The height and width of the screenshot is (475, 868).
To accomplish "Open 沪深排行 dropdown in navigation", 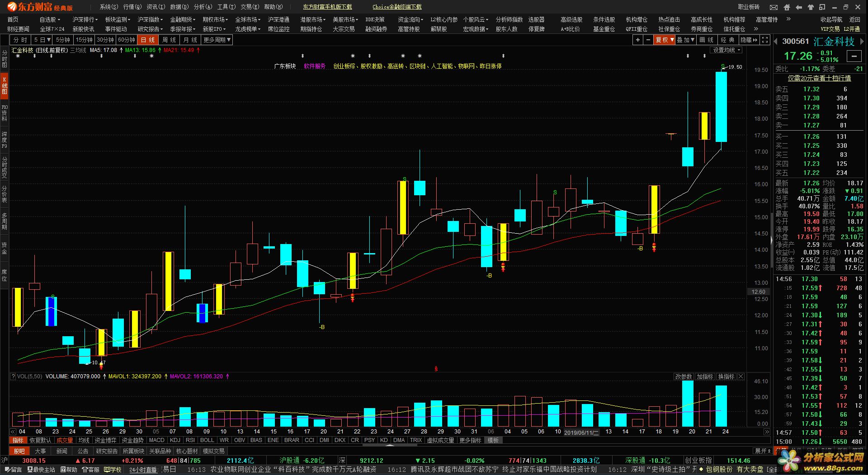I will click(85, 19).
